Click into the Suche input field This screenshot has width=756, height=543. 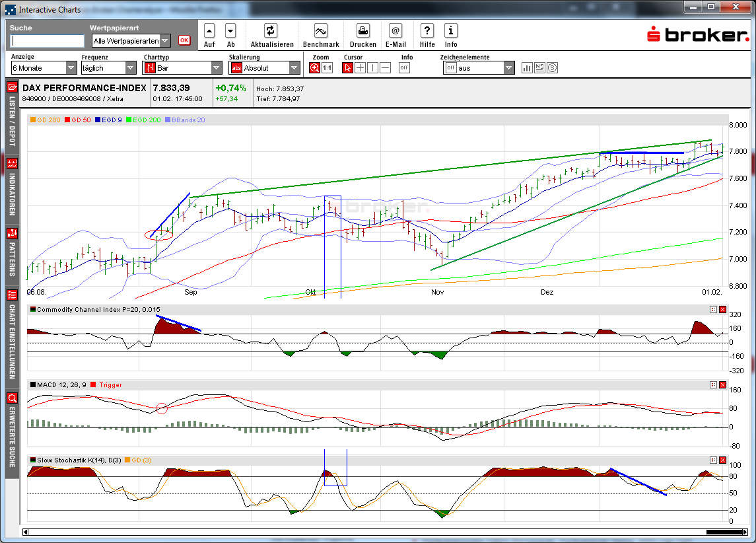tap(48, 41)
